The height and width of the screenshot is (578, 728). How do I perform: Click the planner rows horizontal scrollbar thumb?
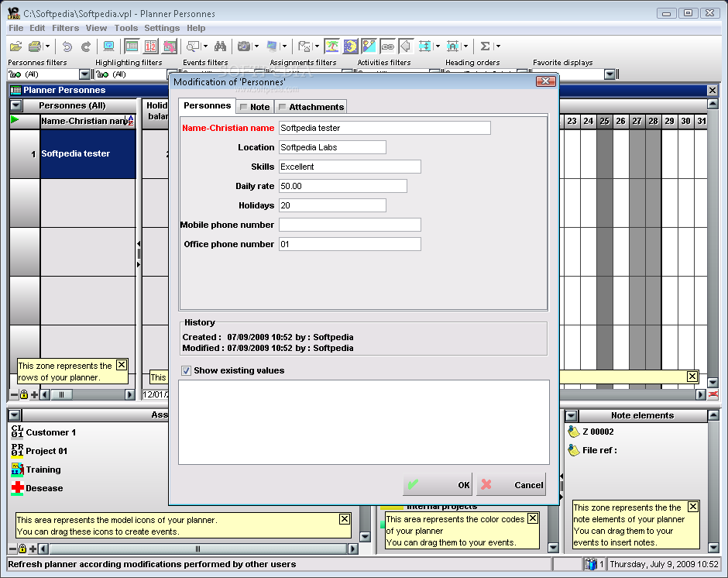tap(61, 394)
